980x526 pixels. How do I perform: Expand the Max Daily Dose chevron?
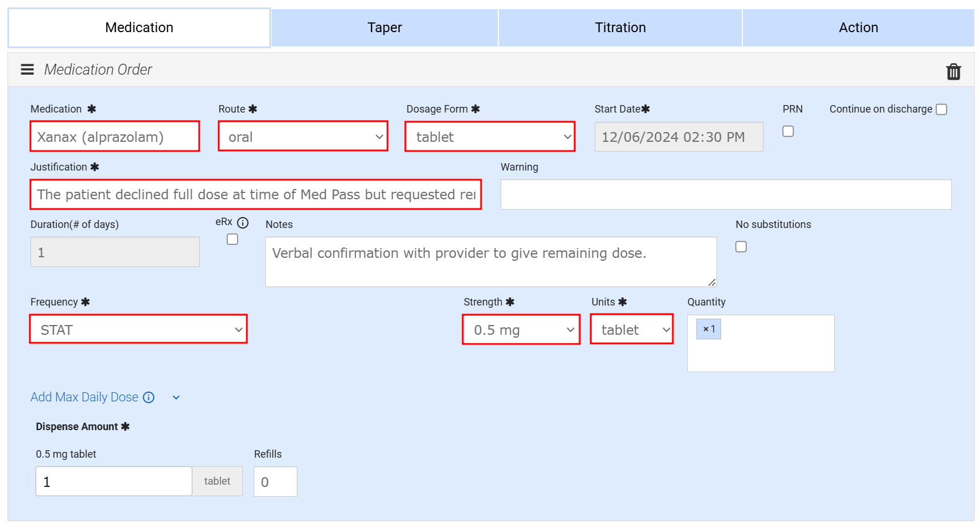point(176,397)
